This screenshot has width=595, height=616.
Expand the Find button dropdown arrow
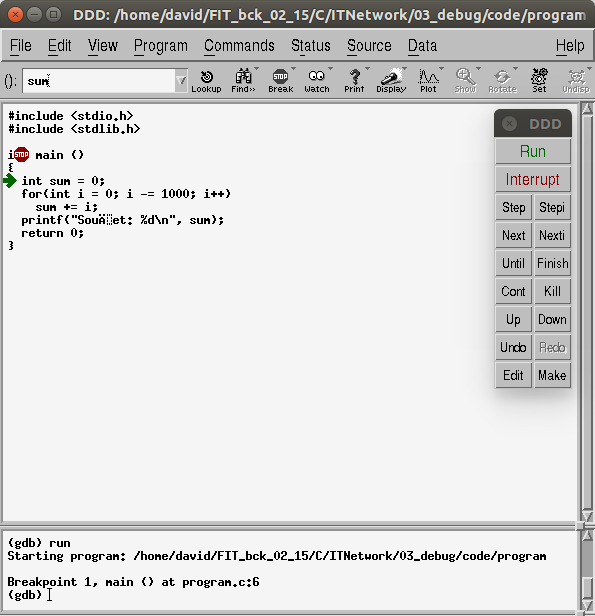(256, 69)
